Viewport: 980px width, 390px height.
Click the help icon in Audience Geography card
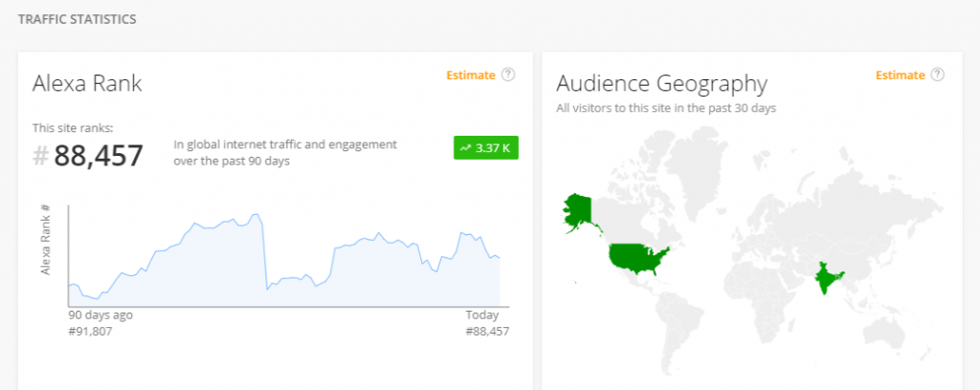tap(938, 75)
